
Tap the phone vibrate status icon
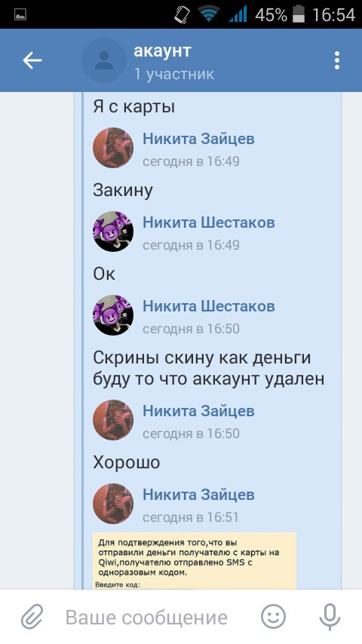coord(182,15)
